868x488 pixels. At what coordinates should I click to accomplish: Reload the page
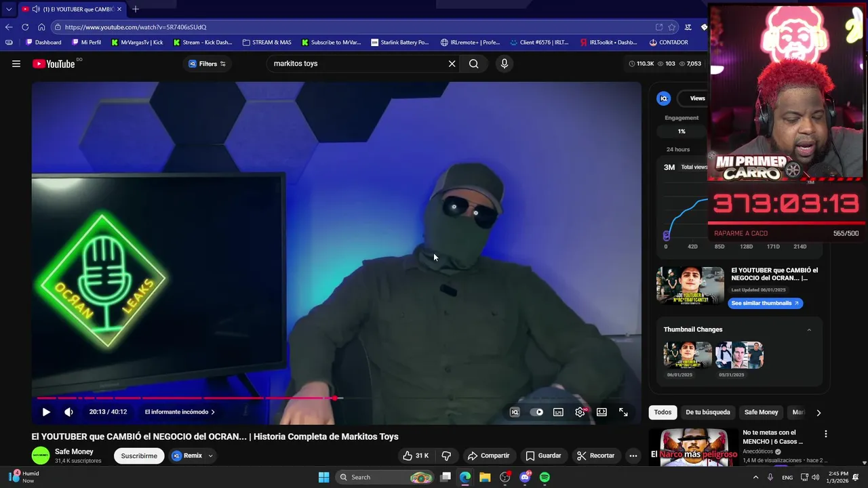click(x=25, y=27)
